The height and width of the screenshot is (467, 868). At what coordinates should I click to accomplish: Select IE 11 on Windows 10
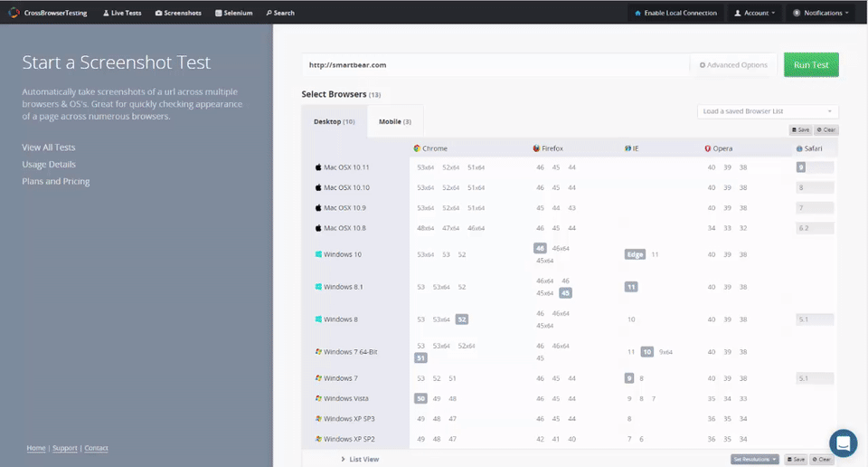655,254
